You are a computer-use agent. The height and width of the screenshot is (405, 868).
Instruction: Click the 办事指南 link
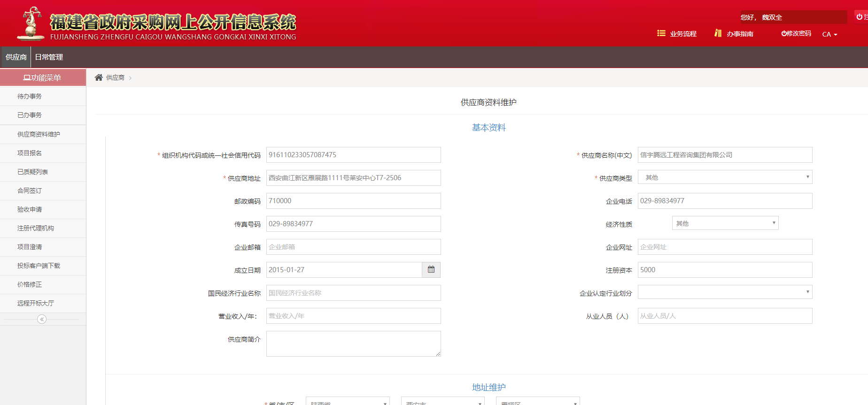pos(740,34)
